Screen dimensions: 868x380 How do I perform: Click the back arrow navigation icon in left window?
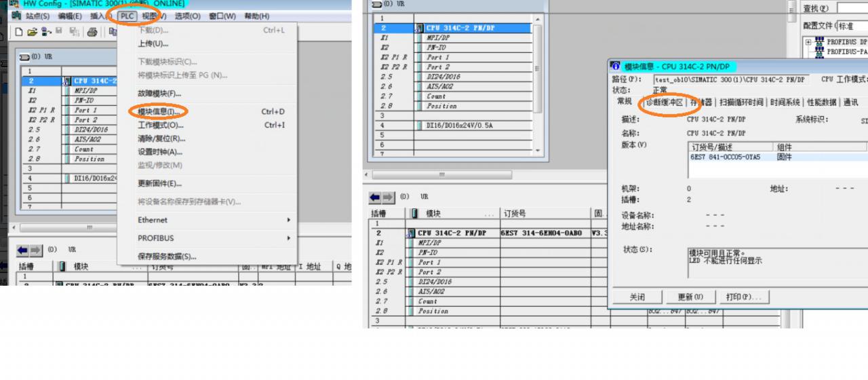tap(22, 250)
